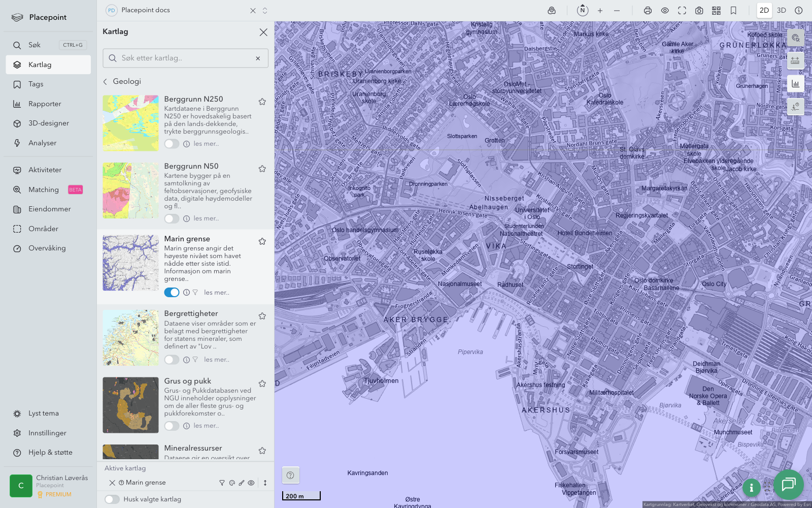The image size is (812, 508).
Task: Go back from Geologi category chevron
Action: [106, 82]
